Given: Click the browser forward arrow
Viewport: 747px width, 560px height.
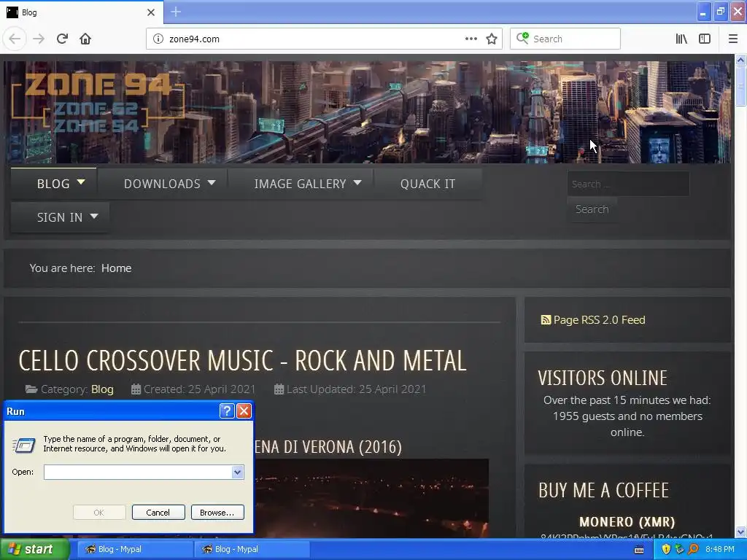Looking at the screenshot, I should [x=39, y=39].
